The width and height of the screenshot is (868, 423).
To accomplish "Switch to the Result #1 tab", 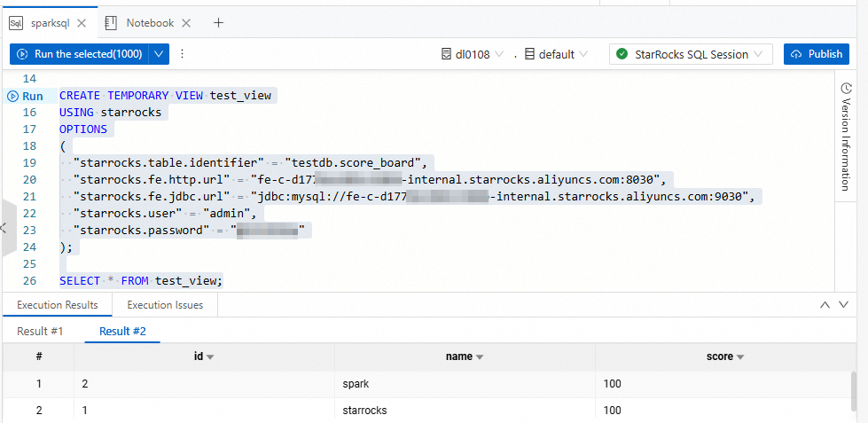I will tap(41, 332).
